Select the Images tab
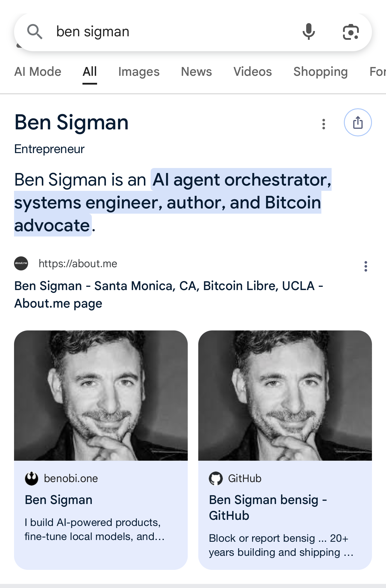This screenshot has height=588, width=386. [139, 72]
